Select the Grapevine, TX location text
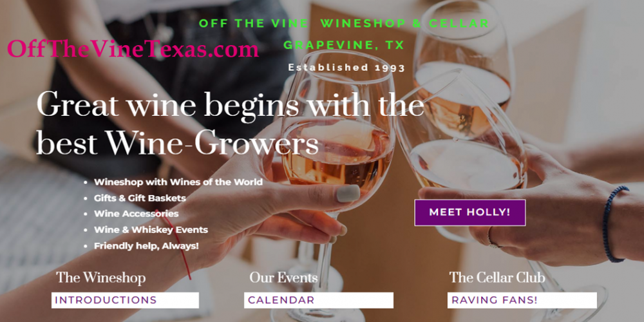 (344, 45)
